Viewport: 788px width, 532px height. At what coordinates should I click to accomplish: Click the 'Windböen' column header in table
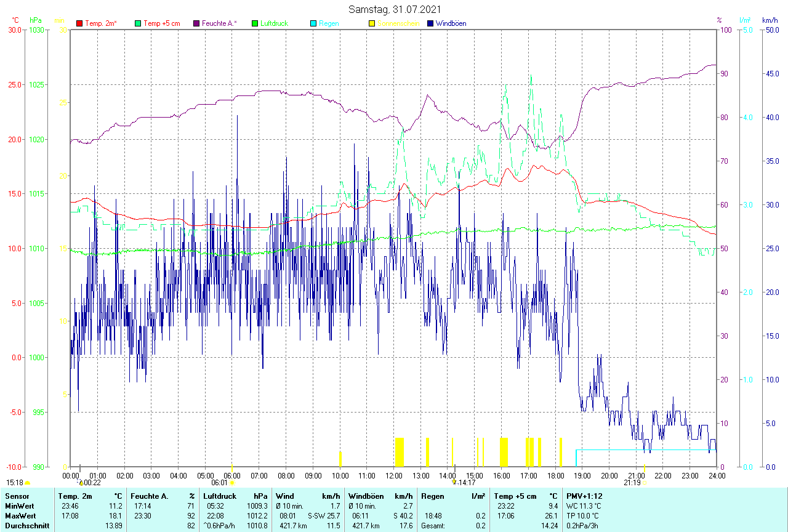366,496
